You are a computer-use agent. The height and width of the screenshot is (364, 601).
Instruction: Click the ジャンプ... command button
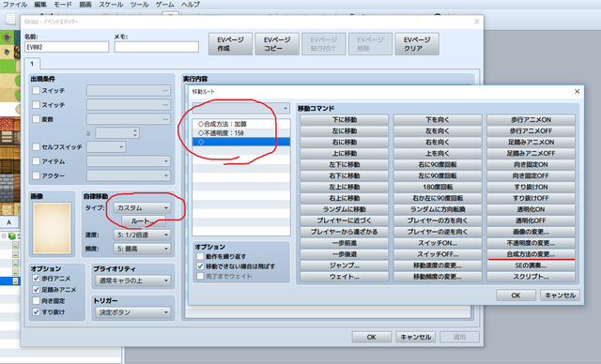point(345,265)
